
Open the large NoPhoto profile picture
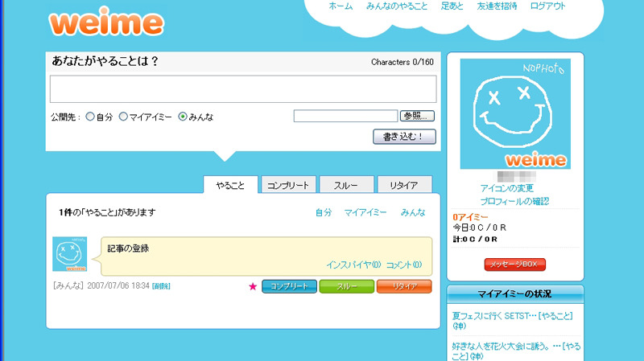[x=515, y=113]
